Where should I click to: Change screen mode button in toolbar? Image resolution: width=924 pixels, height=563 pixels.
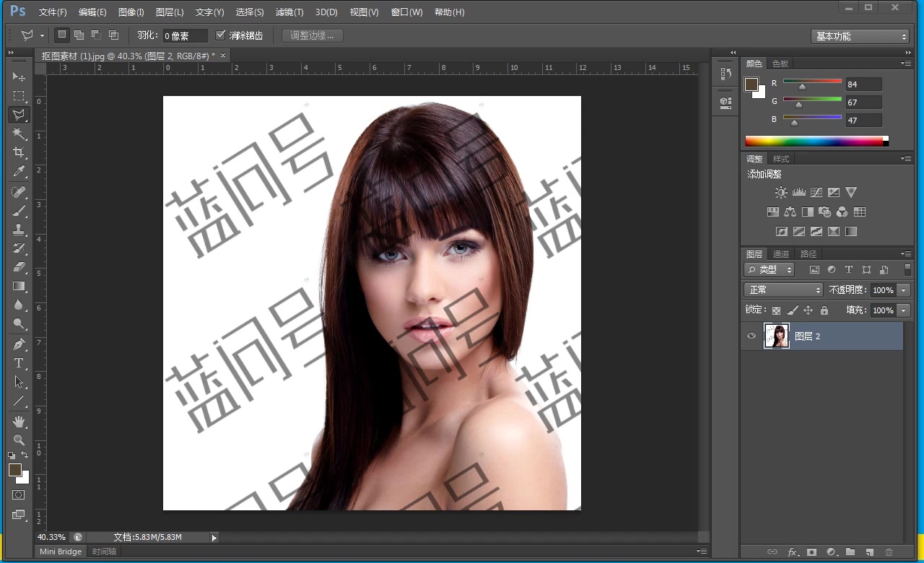tap(19, 515)
